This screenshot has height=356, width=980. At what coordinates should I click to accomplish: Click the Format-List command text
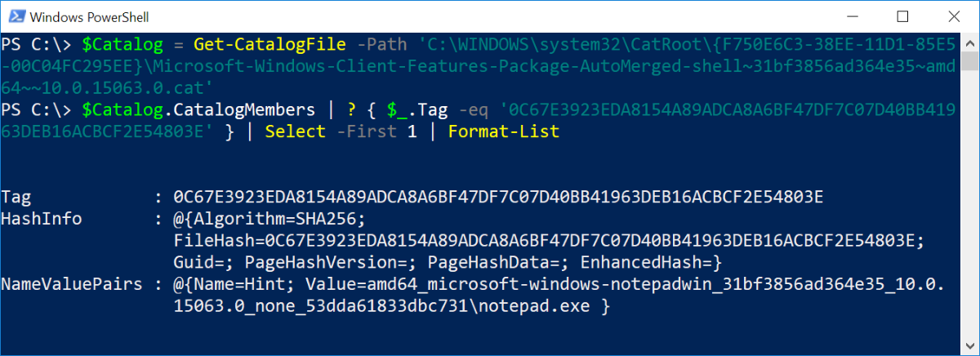tap(503, 131)
